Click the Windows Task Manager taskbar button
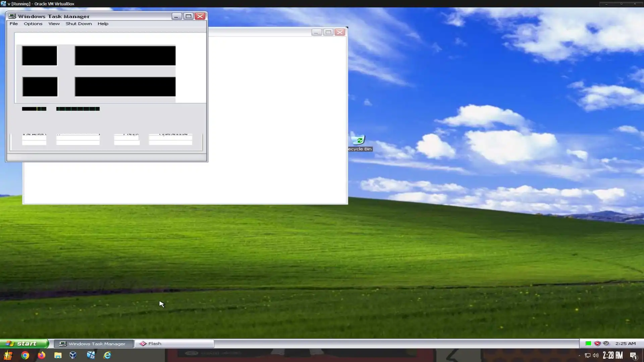 pos(94,344)
